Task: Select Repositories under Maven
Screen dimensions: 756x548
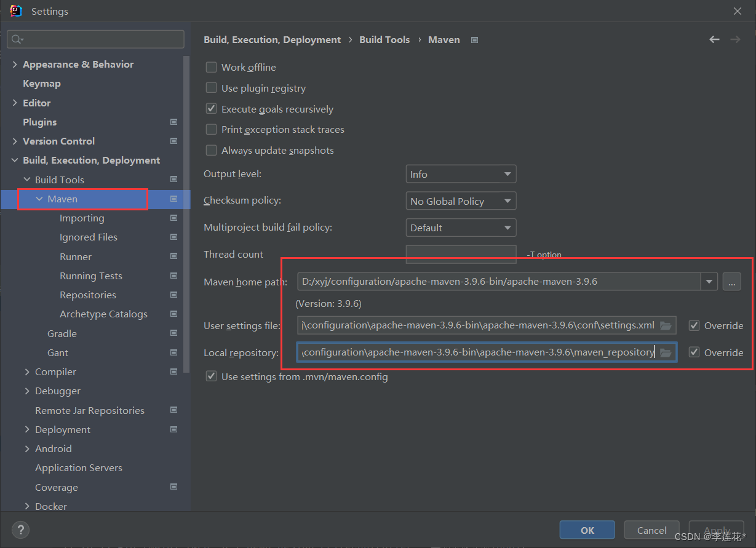Action: pos(88,295)
